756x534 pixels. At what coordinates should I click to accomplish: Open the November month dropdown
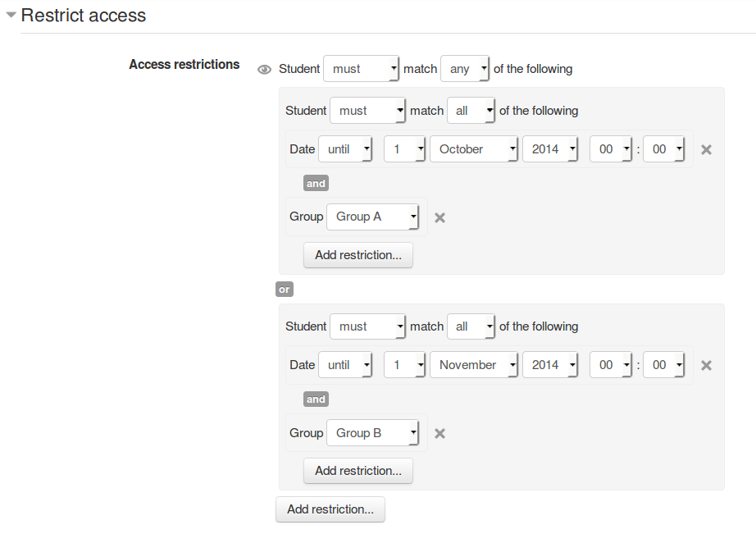(474, 365)
